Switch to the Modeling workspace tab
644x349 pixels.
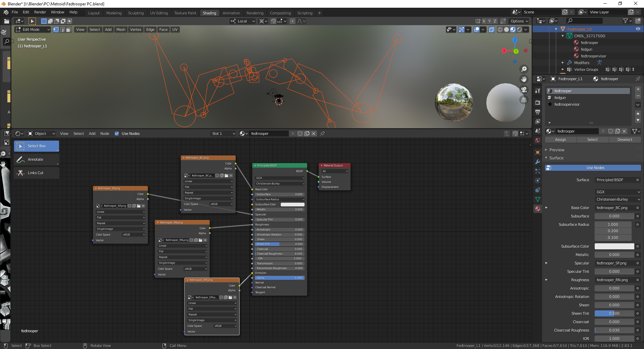pyautogui.click(x=114, y=13)
